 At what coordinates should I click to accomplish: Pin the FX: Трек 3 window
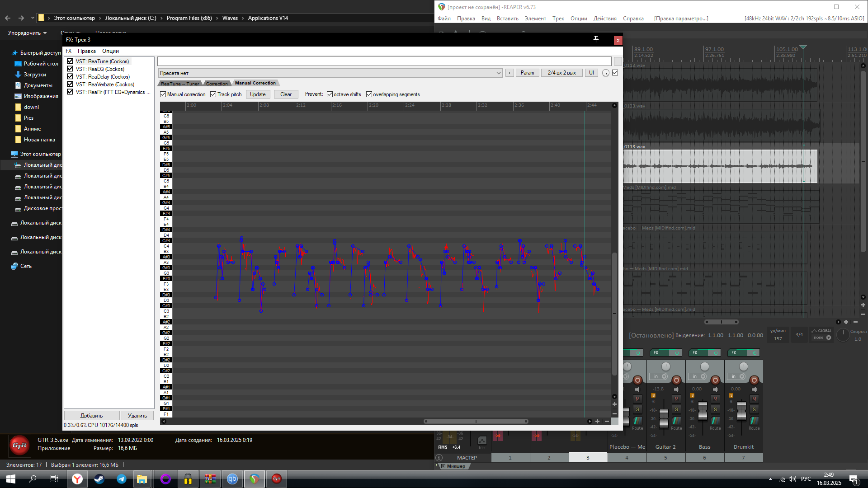click(596, 40)
